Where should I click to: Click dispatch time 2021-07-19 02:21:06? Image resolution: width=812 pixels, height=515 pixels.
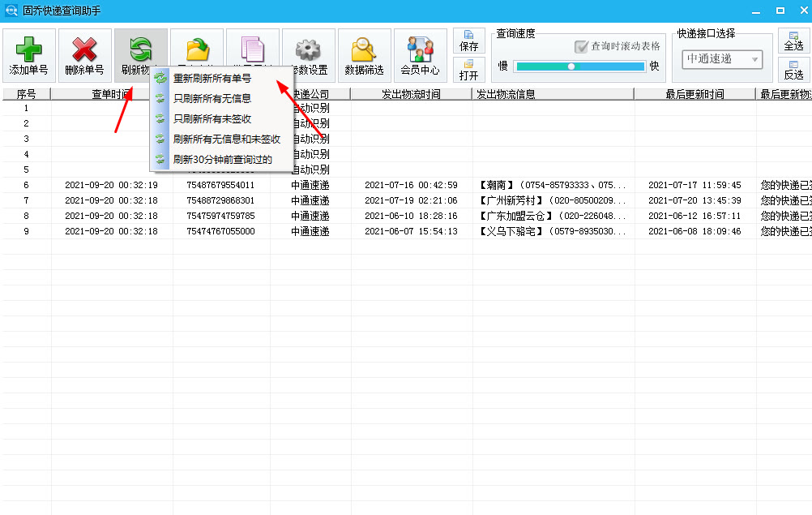point(411,200)
